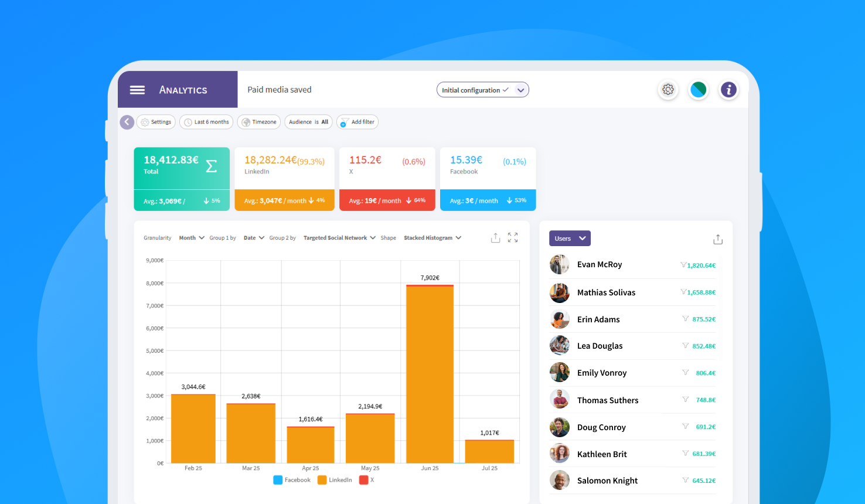Click Paid media saved heading
Viewport: 865px width, 504px height.
(280, 90)
